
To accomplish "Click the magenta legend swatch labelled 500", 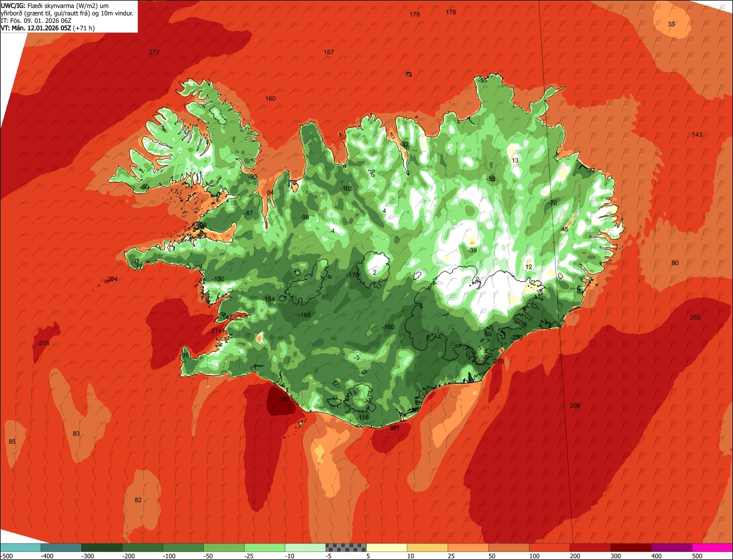I will (712, 547).
